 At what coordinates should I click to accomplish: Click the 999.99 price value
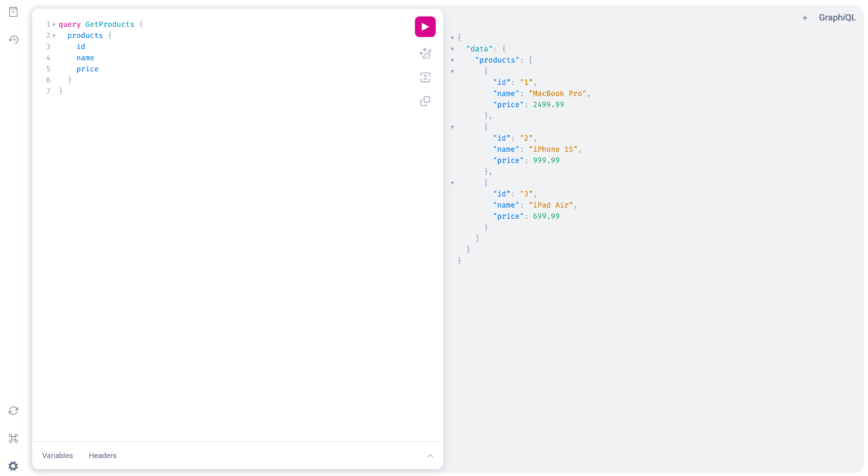click(546, 161)
